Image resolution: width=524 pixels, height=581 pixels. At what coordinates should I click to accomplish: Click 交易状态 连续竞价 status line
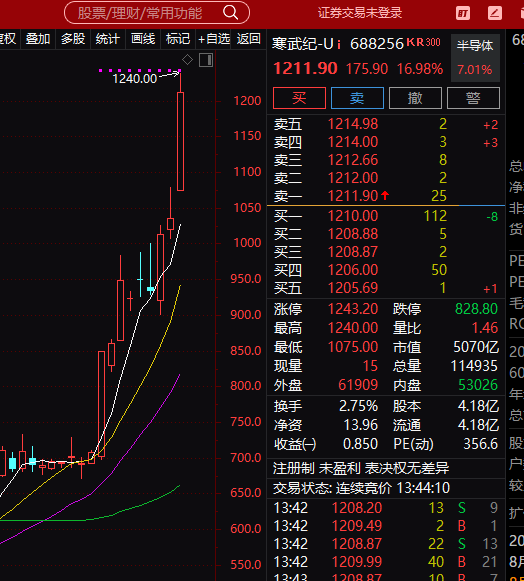(x=361, y=488)
